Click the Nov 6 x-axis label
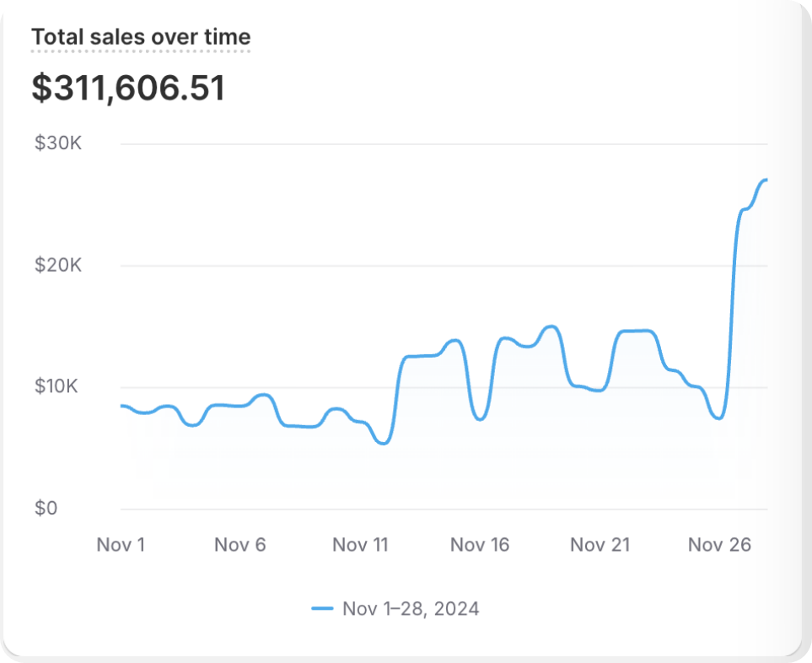The width and height of the screenshot is (812, 663). (239, 545)
